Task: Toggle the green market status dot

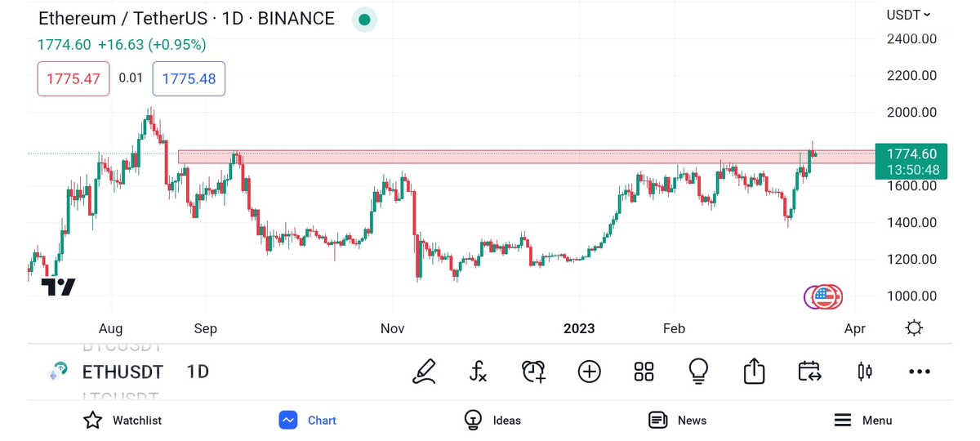Action: [x=364, y=20]
